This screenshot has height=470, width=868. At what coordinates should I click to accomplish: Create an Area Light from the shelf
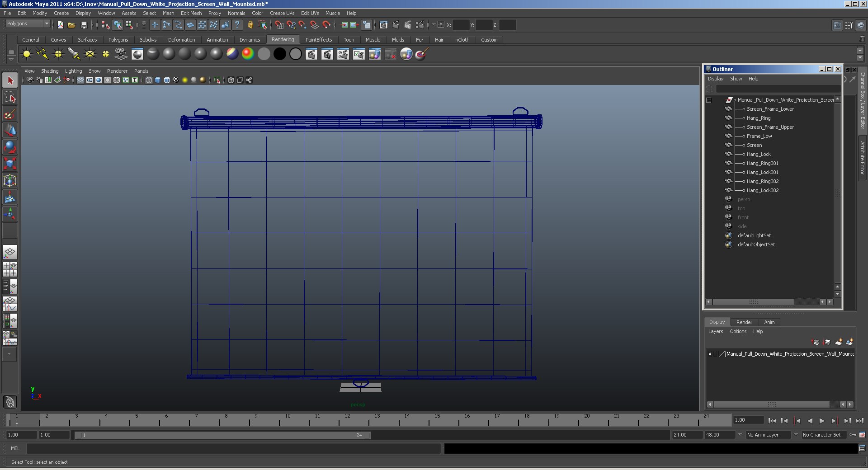click(x=90, y=54)
